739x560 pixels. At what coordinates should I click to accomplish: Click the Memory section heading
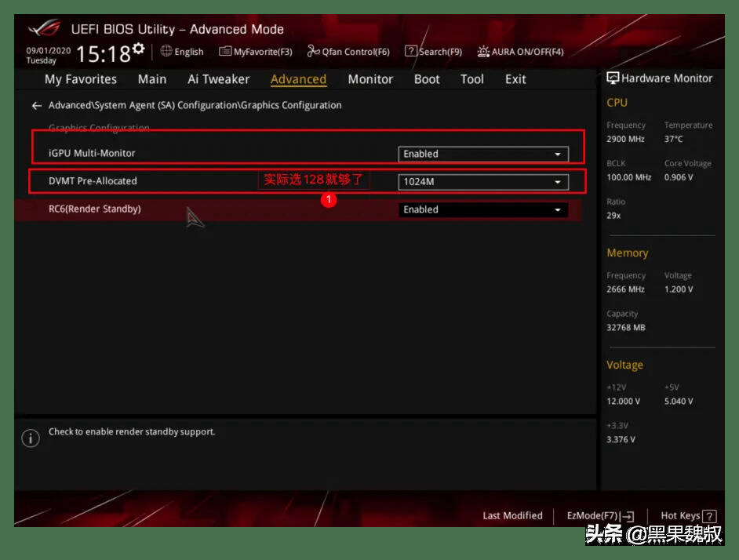[628, 253]
